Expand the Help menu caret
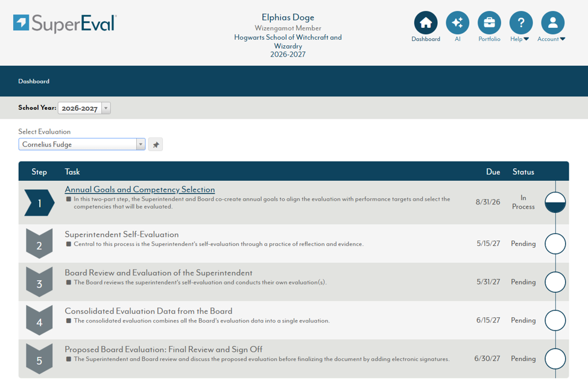 526,39
